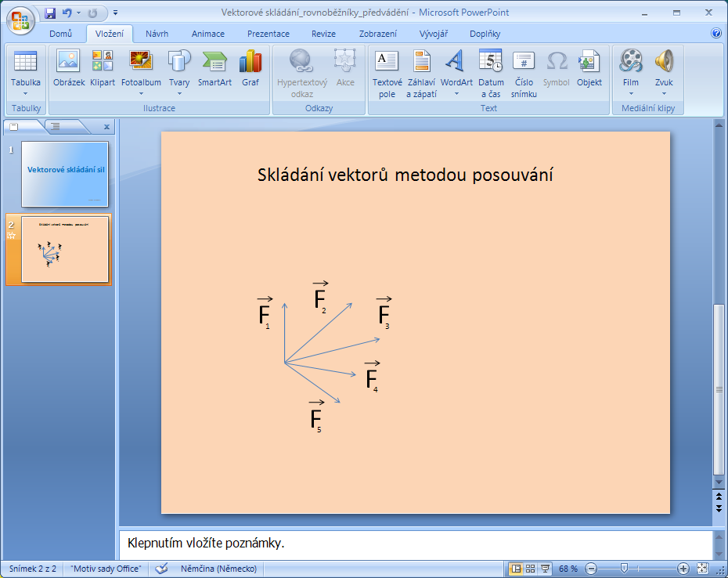Open the Klipart clip art pane
The image size is (728, 578).
pyautogui.click(x=103, y=69)
